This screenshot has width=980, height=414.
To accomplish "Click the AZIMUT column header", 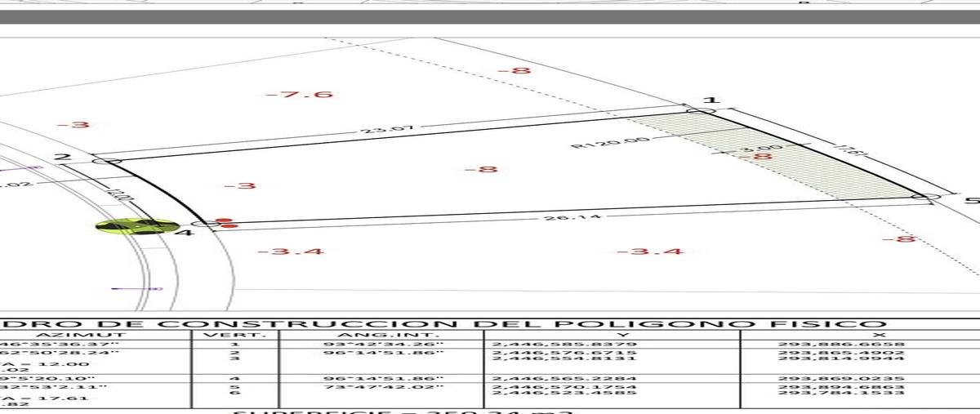I will coord(94,335).
